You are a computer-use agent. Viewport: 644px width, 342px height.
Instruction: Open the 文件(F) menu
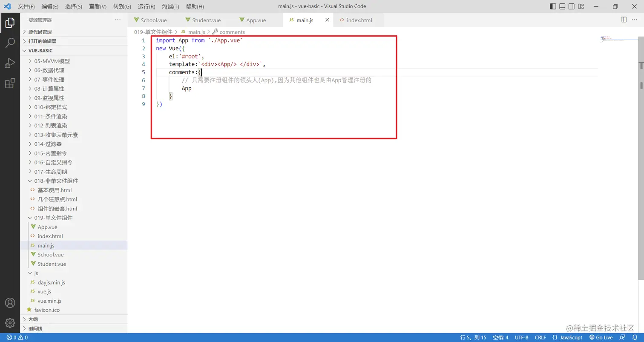26,6
